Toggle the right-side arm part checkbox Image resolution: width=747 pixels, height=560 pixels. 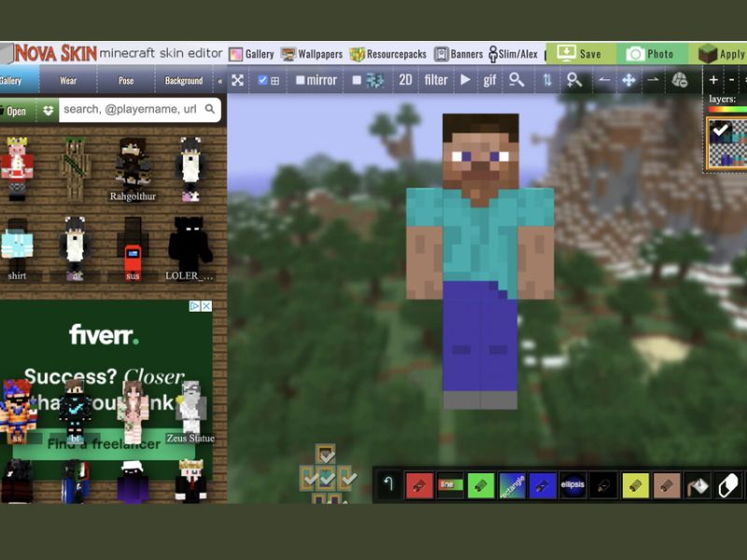click(x=345, y=478)
